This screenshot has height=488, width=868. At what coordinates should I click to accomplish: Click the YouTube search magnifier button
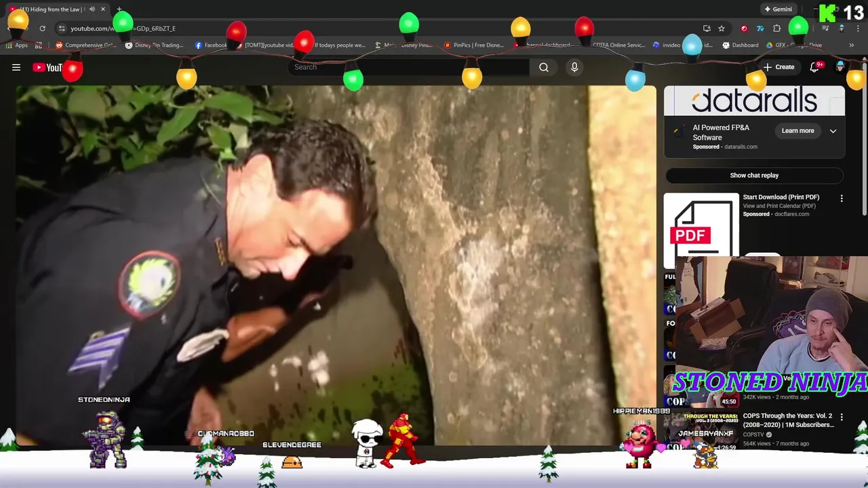click(x=544, y=67)
